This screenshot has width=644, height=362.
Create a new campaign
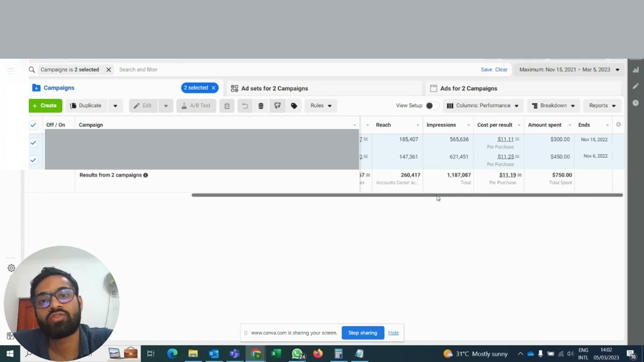[45, 106]
